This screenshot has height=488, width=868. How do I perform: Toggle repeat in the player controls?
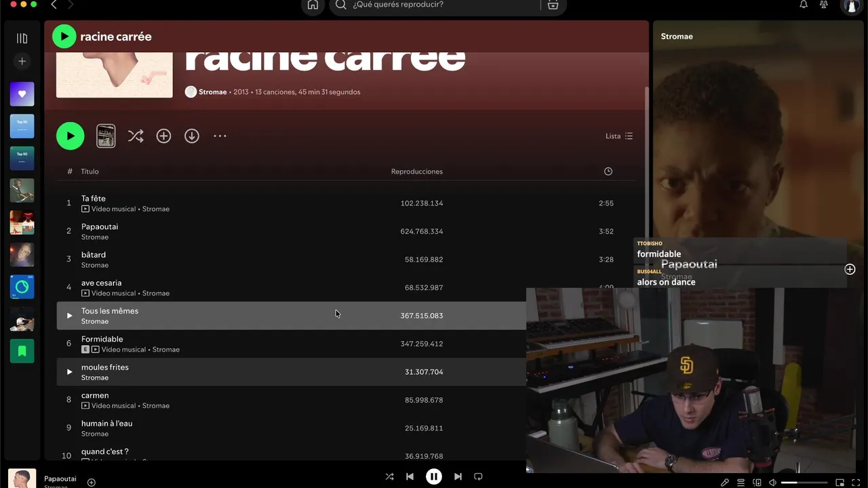(478, 476)
